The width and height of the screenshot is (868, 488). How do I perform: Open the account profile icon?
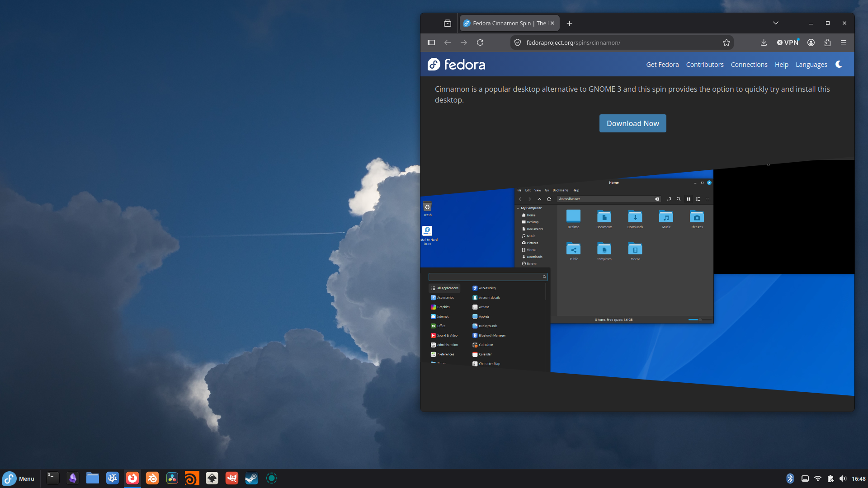click(x=811, y=42)
